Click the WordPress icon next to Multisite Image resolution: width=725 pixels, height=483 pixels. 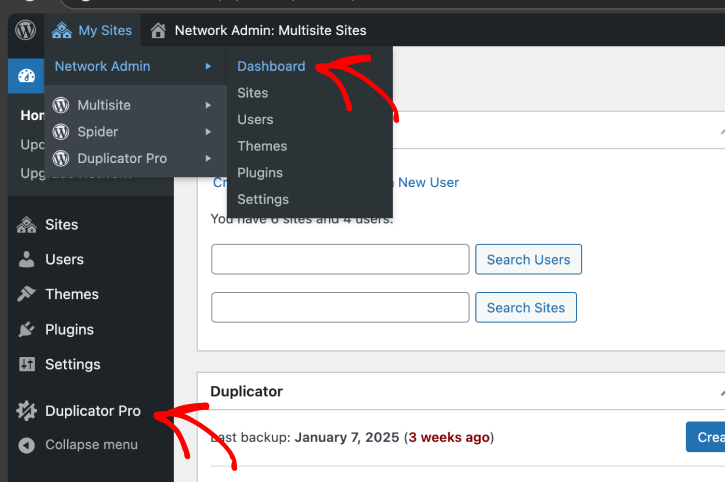[61, 105]
